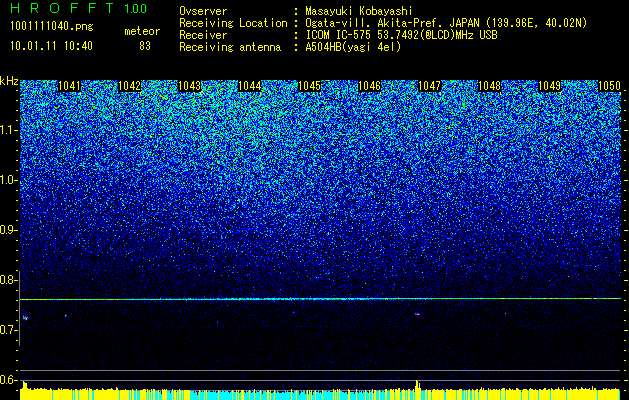The image size is (629, 400).
Task: Click the 1046 time marker label
Action: [x=369, y=86]
